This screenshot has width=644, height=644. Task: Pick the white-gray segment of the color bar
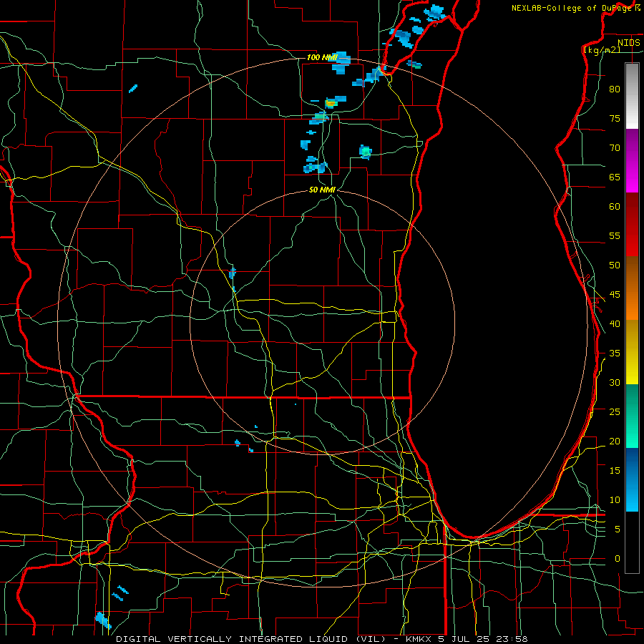pyautogui.click(x=632, y=96)
